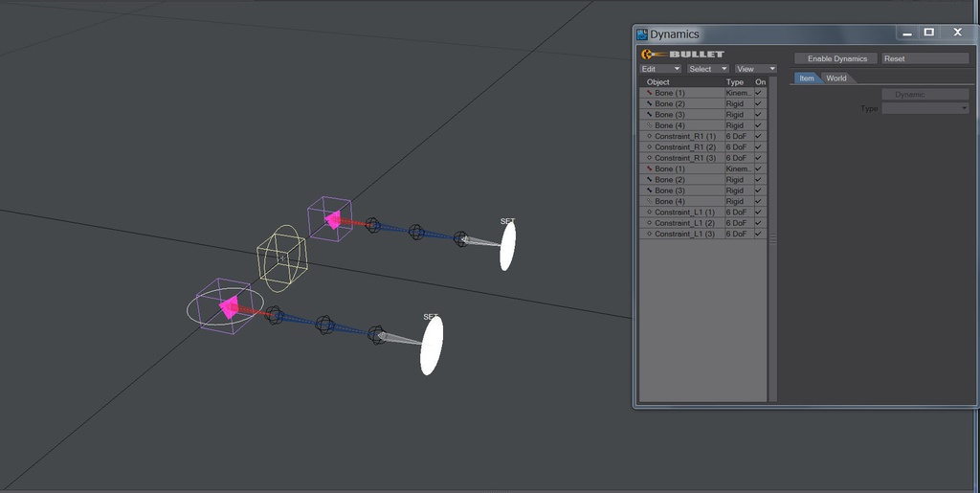Open the Edit dropdown menu
Image resolution: width=980 pixels, height=493 pixels.
660,69
